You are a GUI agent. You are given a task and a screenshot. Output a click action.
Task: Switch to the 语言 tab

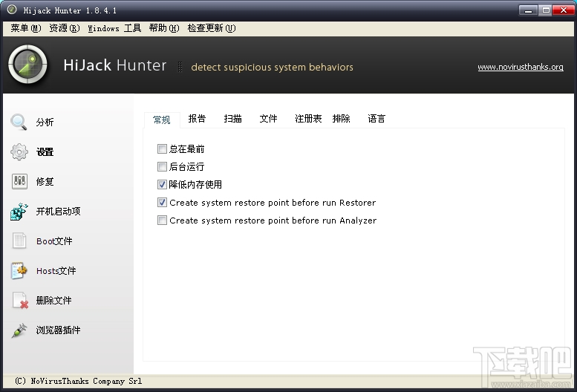click(376, 119)
